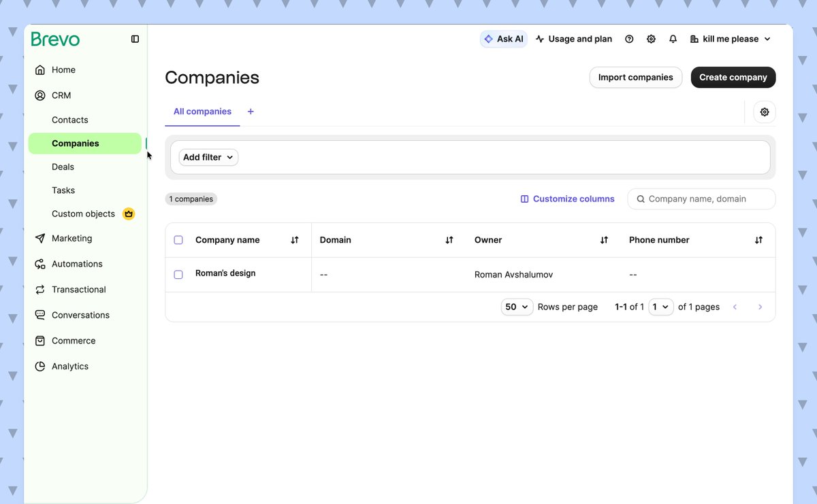Click the Company name, domain search field
Screen dimensions: 817x504
point(701,199)
